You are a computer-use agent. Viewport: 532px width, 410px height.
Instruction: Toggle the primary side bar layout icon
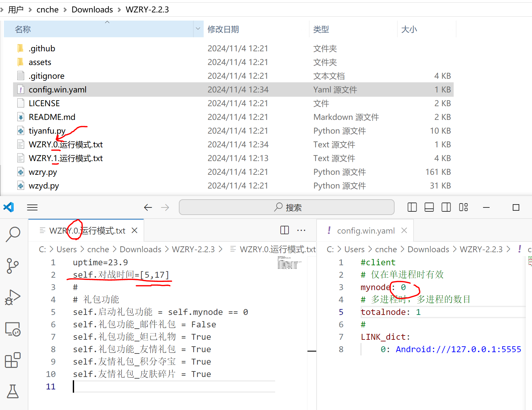tap(412, 207)
